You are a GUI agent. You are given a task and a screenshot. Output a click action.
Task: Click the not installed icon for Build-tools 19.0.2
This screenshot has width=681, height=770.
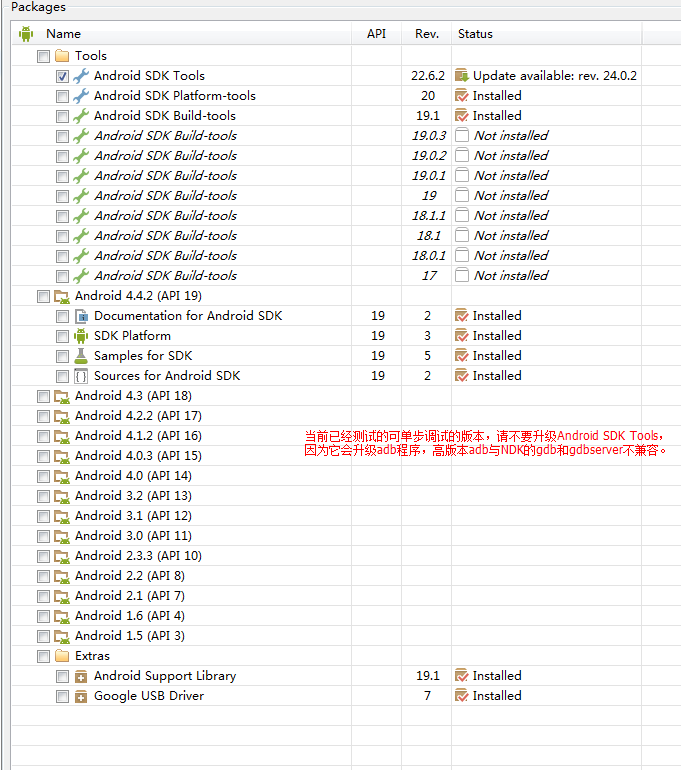[462, 156]
